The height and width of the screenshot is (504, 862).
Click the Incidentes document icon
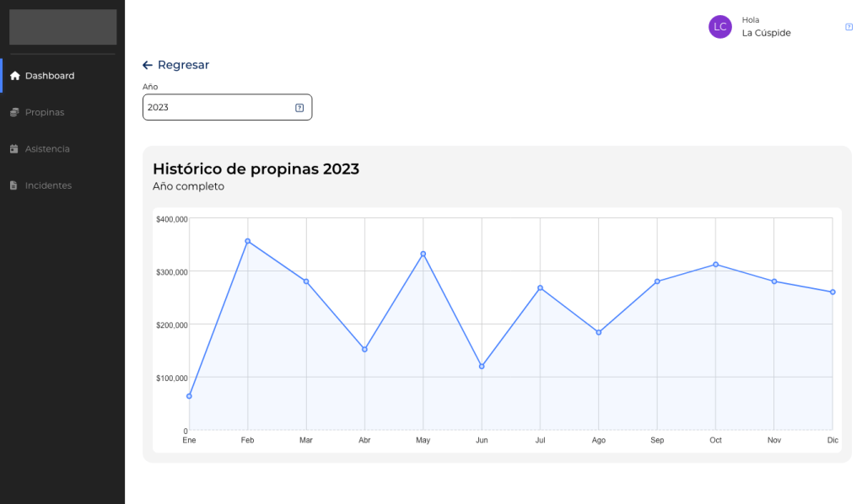14,185
